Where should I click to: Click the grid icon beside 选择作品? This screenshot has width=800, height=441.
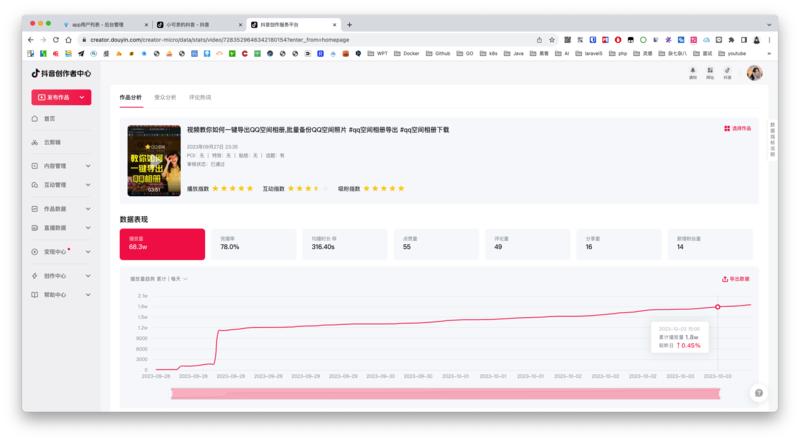click(x=727, y=129)
